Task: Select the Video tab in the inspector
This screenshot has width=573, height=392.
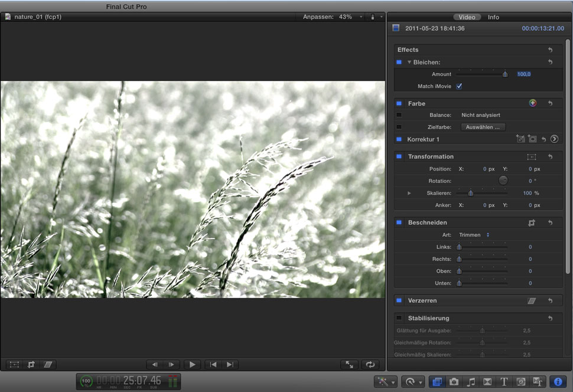Action: point(467,17)
